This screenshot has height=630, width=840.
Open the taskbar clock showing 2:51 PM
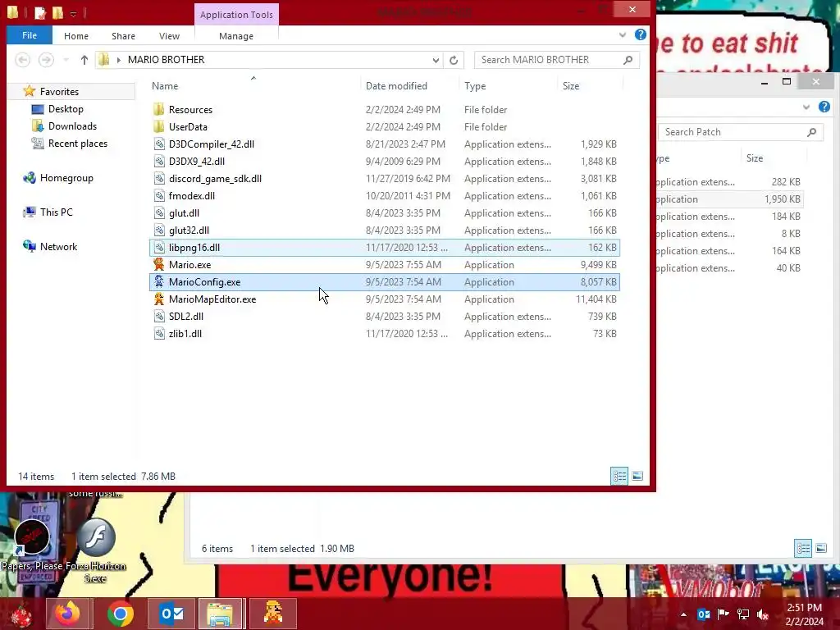coord(804,614)
